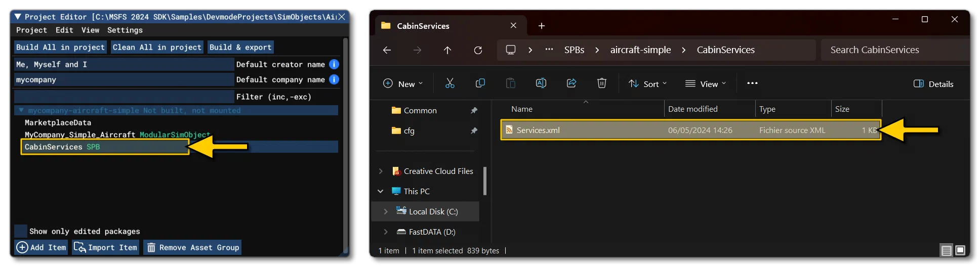Unpin cfg folder from quick access
980x267 pixels.
click(474, 130)
